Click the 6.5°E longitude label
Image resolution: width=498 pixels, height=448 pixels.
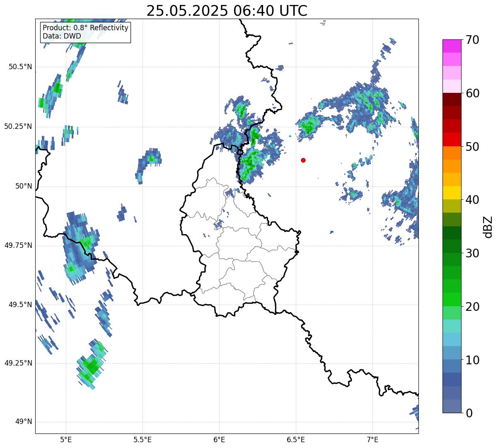click(296, 439)
